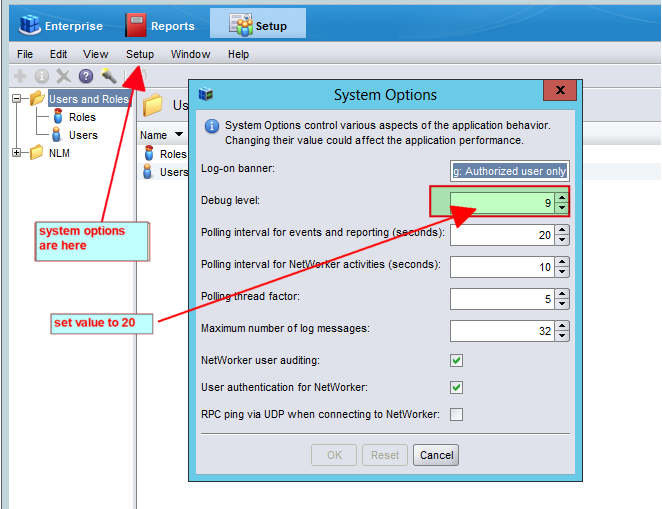Increase NetWorker activities polling interval
662x509 pixels.
coord(562,262)
